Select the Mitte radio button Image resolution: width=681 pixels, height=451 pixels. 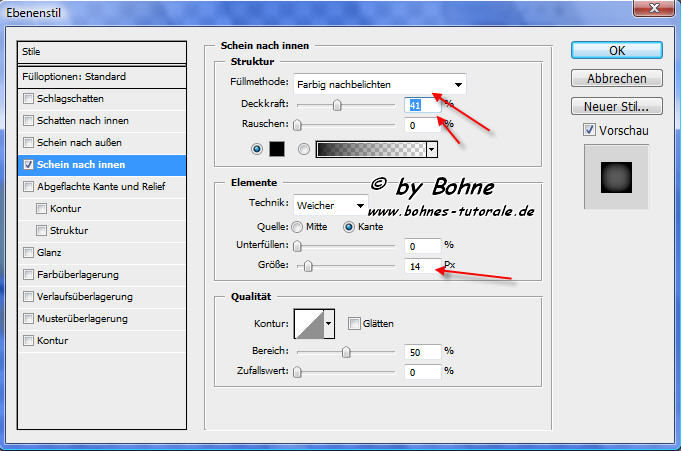click(296, 226)
